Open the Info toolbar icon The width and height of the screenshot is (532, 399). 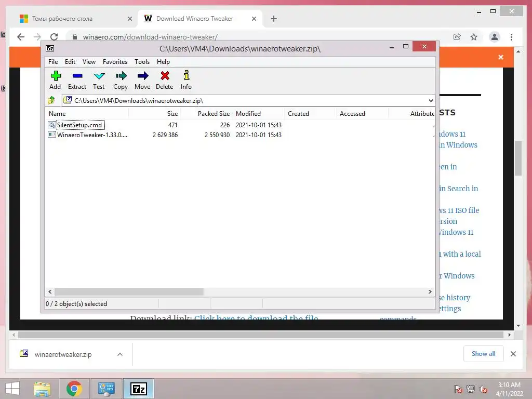pos(187,75)
